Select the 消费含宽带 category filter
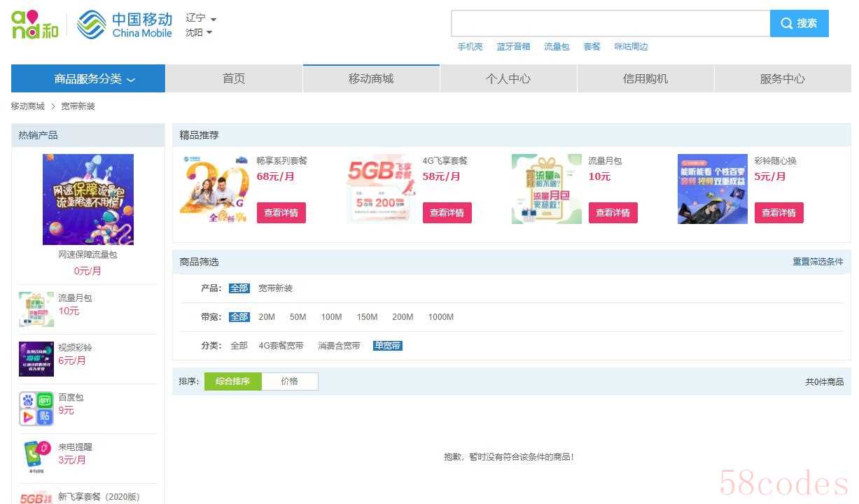Viewport: 859px width, 504px height. point(339,346)
